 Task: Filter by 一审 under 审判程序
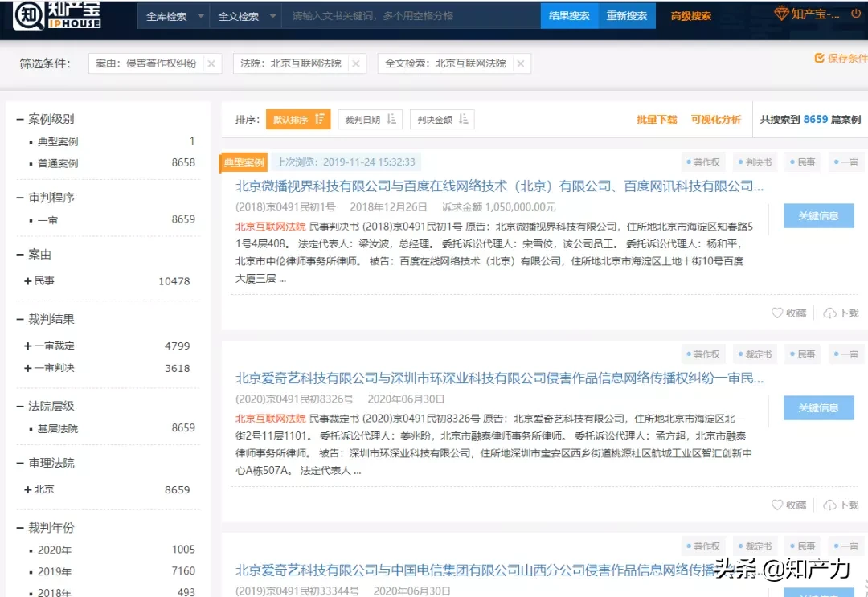pos(47,220)
